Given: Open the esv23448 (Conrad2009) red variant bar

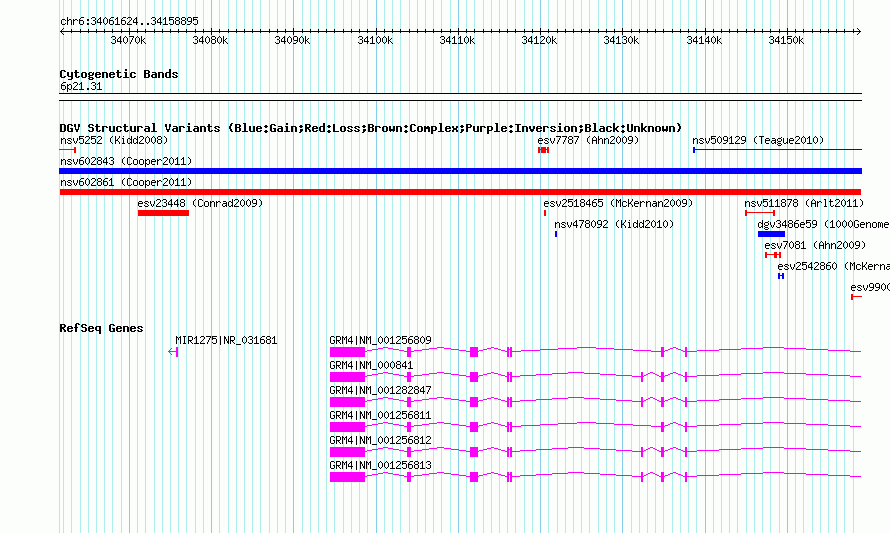Looking at the screenshot, I should [163, 213].
